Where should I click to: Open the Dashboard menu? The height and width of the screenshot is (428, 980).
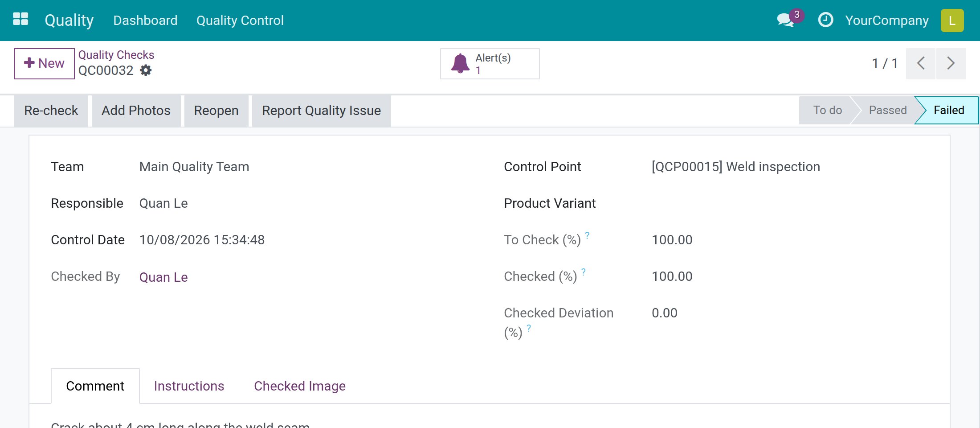pos(145,21)
